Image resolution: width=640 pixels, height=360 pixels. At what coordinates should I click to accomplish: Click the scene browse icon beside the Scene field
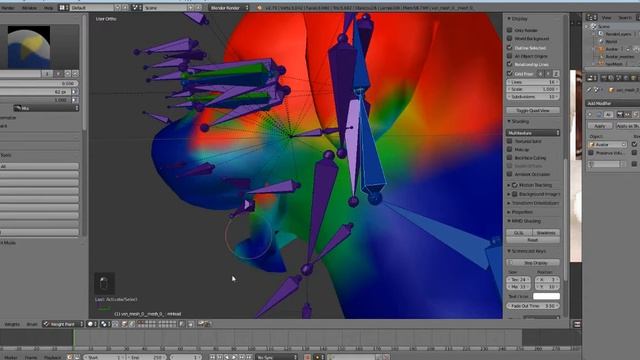click(136, 8)
